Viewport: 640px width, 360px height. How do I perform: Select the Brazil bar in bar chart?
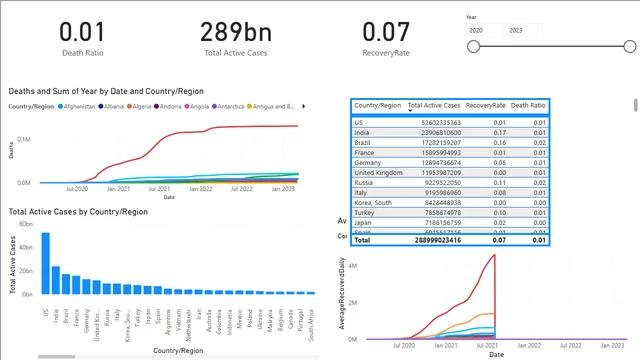[66, 284]
